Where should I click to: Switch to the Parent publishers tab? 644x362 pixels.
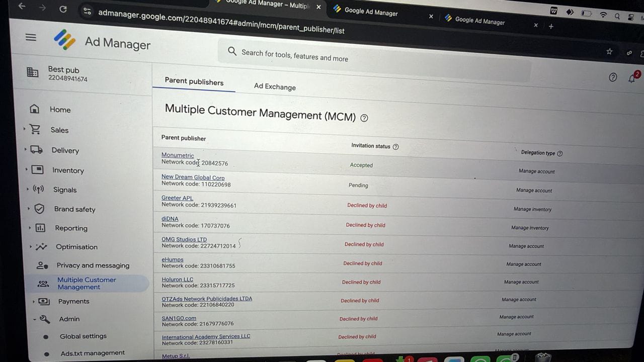coord(194,82)
